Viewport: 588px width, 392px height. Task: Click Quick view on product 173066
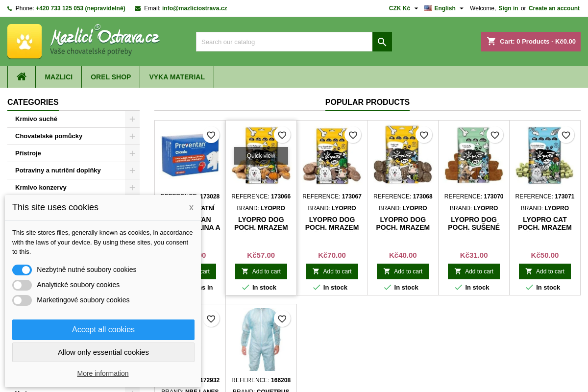261,156
